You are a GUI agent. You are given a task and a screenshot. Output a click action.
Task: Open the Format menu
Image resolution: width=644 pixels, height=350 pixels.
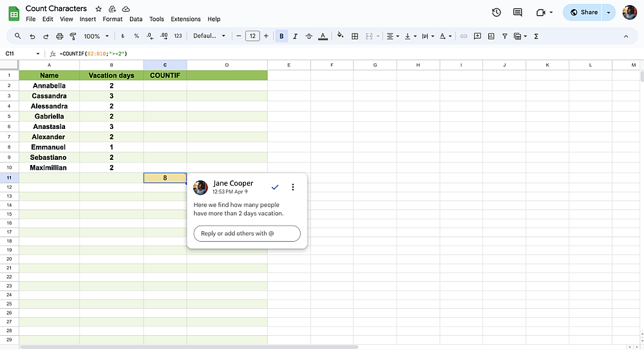pyautogui.click(x=113, y=19)
